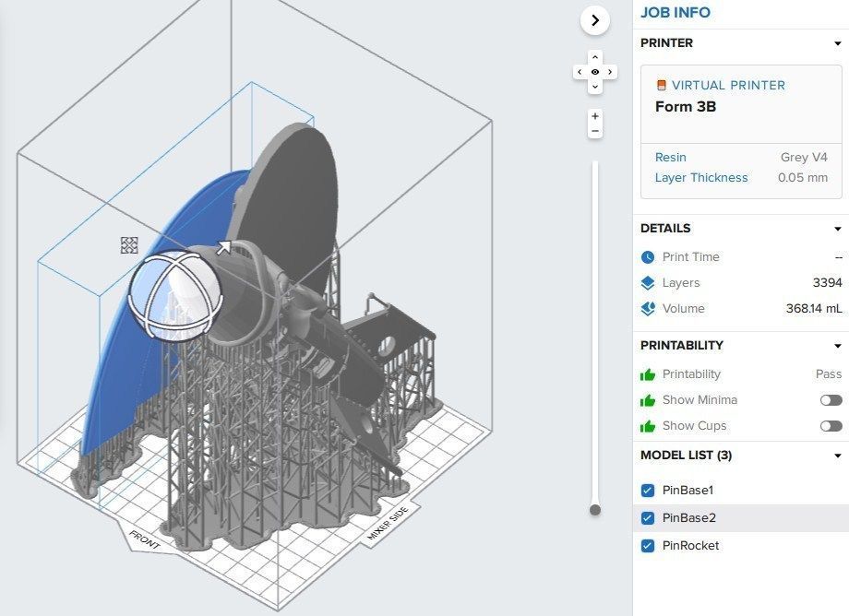Toggle Show Minima switch

pyautogui.click(x=831, y=400)
